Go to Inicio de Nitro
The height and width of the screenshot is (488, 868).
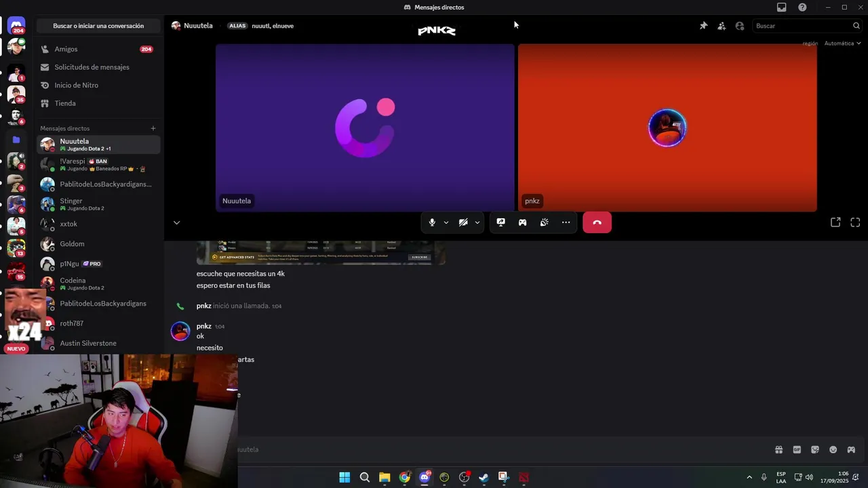point(98,85)
